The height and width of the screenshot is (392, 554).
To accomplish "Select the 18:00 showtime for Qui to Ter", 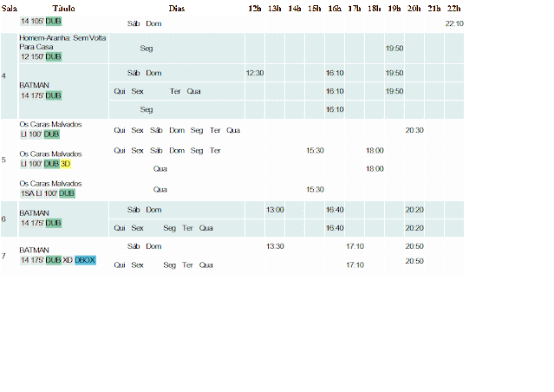I will (x=375, y=151).
